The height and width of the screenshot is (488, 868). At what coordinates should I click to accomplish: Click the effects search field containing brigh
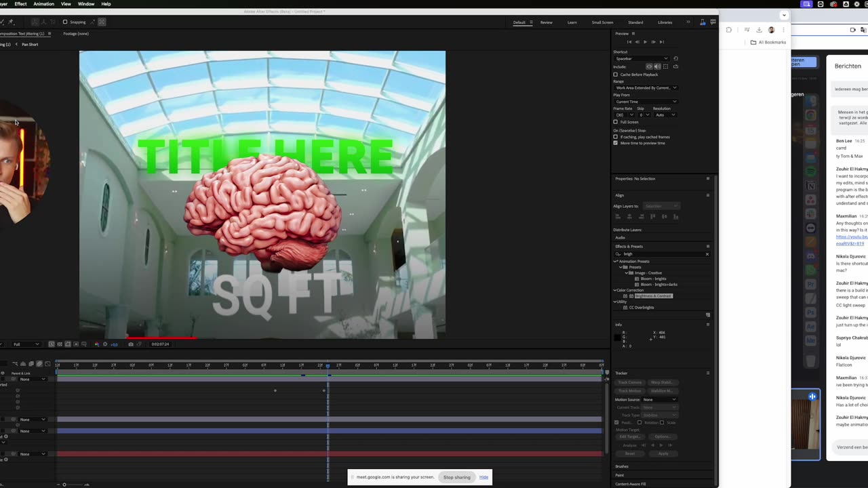pos(661,254)
